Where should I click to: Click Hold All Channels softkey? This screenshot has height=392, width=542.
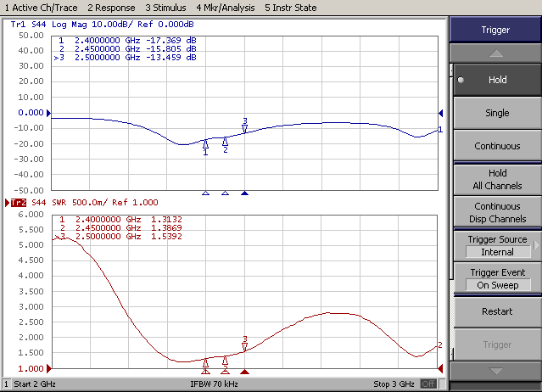(x=497, y=179)
